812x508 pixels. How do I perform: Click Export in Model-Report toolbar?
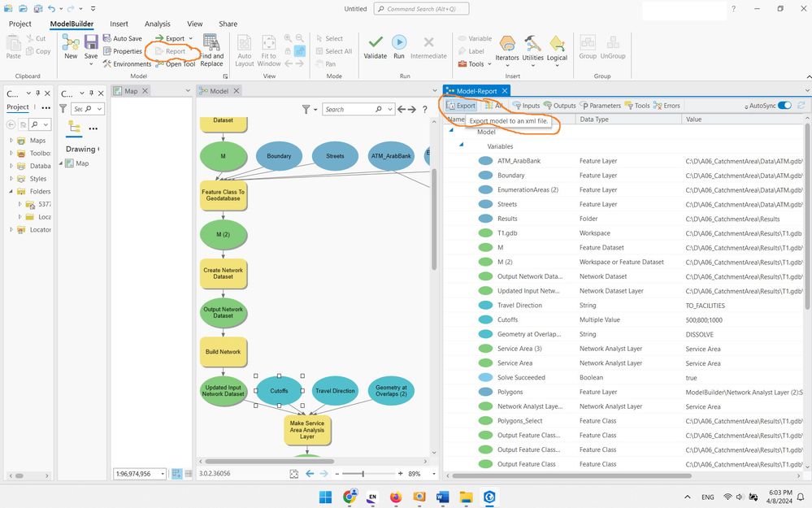(461, 106)
